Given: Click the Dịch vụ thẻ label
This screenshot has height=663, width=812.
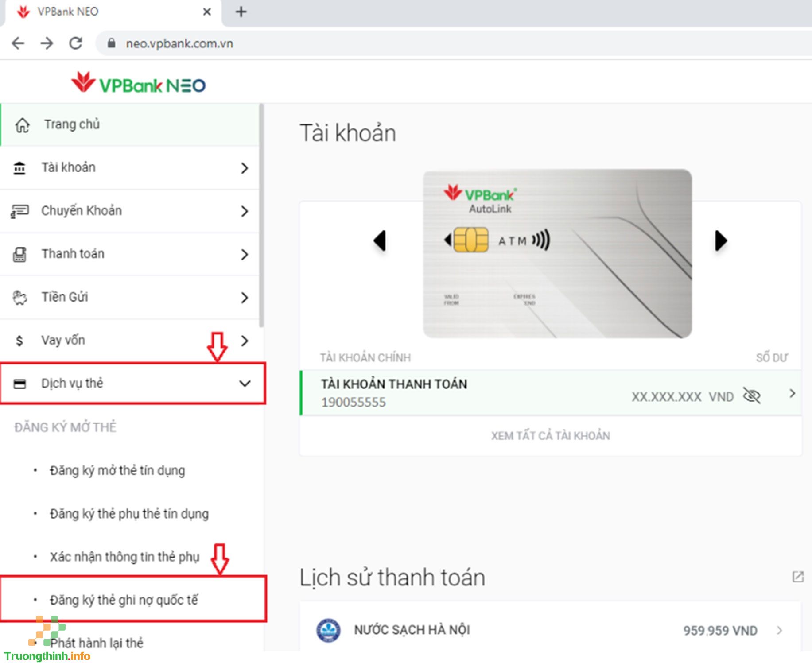Looking at the screenshot, I should click(72, 383).
